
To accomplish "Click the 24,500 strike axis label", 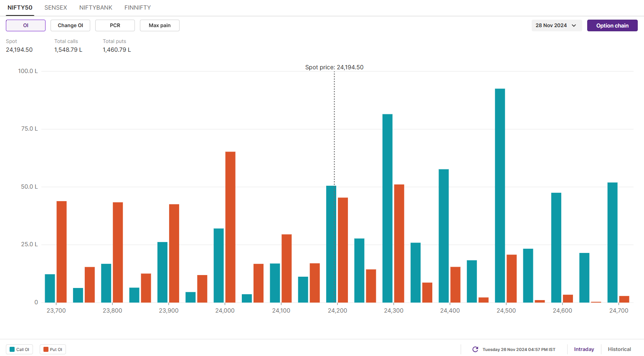I will [506, 311].
